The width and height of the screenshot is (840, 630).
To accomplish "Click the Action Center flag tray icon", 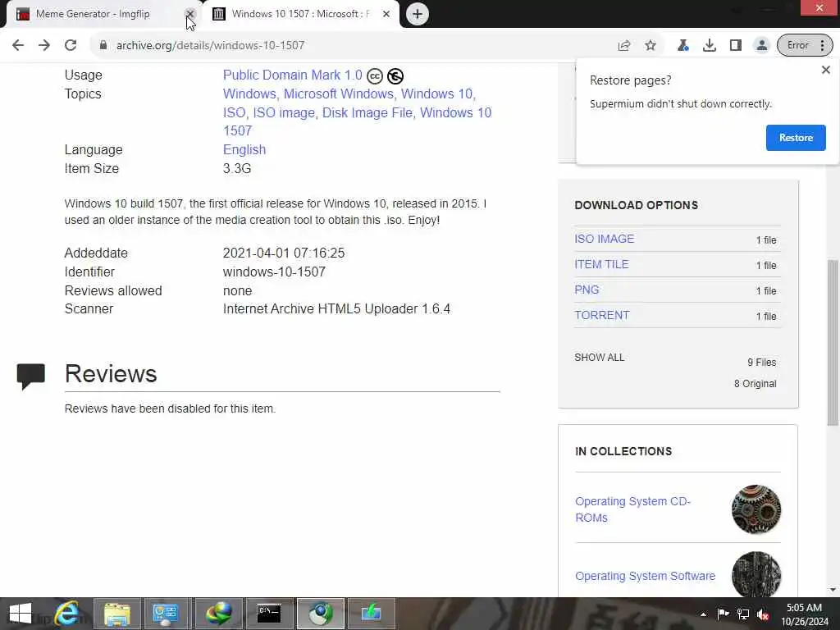I will pyautogui.click(x=724, y=614).
